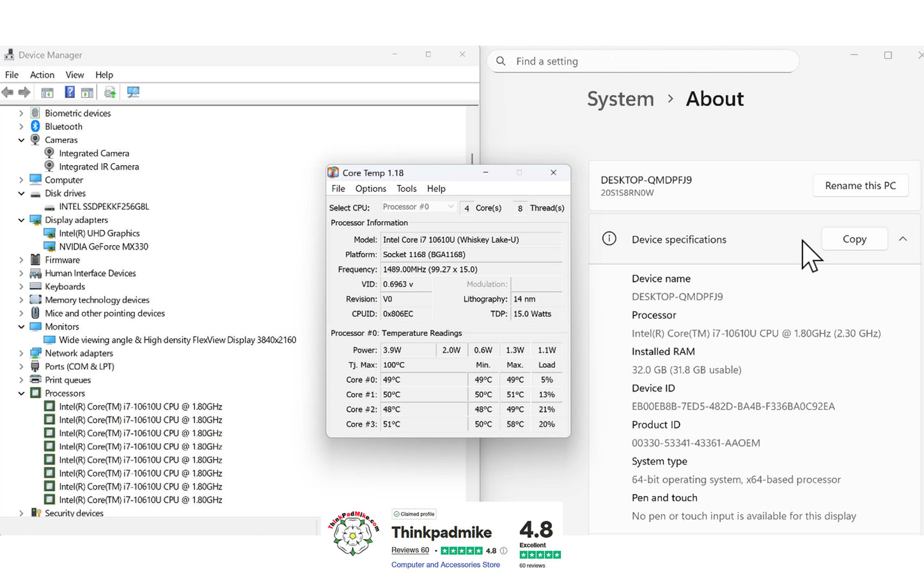Select Wide viewing angle FlexView Display monitor
This screenshot has height=581, width=924.
[x=178, y=340]
